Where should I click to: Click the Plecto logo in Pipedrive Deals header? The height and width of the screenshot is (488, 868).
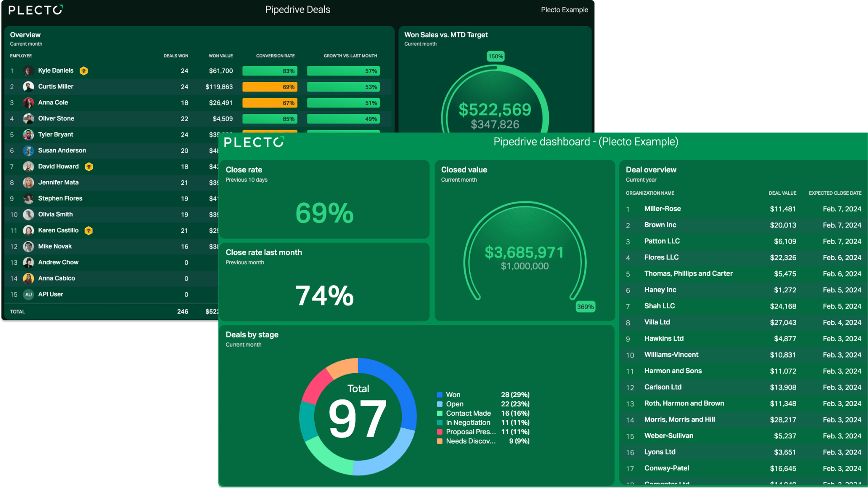coord(36,10)
